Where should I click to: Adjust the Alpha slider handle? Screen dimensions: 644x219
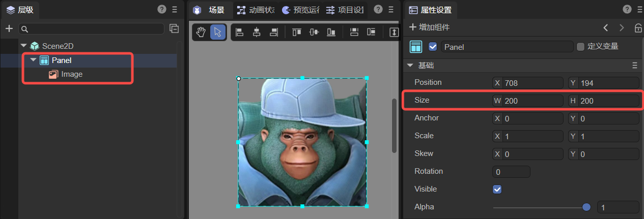[x=586, y=207]
